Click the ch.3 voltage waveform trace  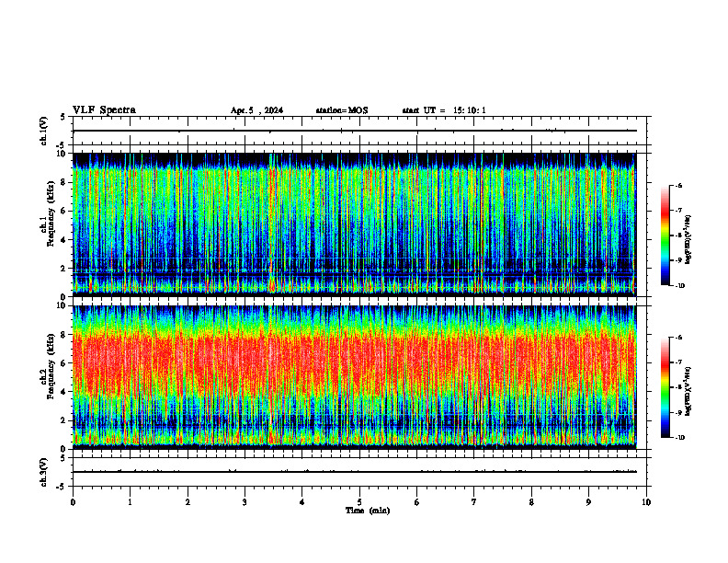(x=354, y=472)
